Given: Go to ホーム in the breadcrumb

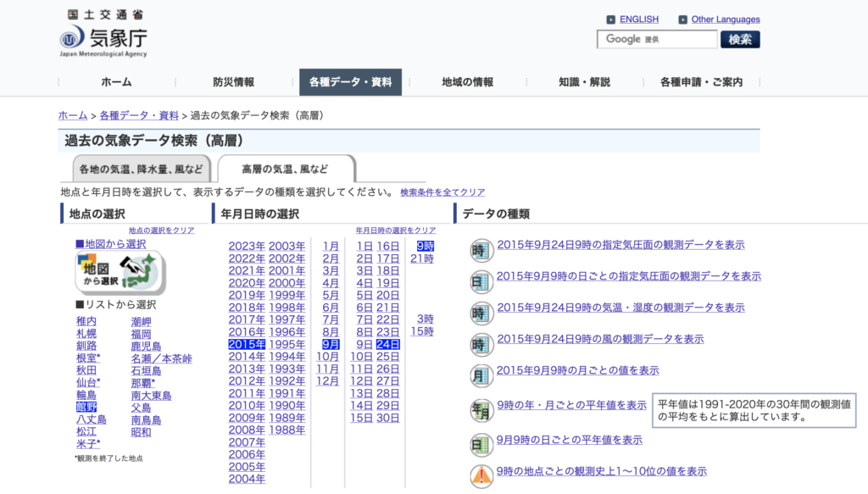Looking at the screenshot, I should click(73, 115).
